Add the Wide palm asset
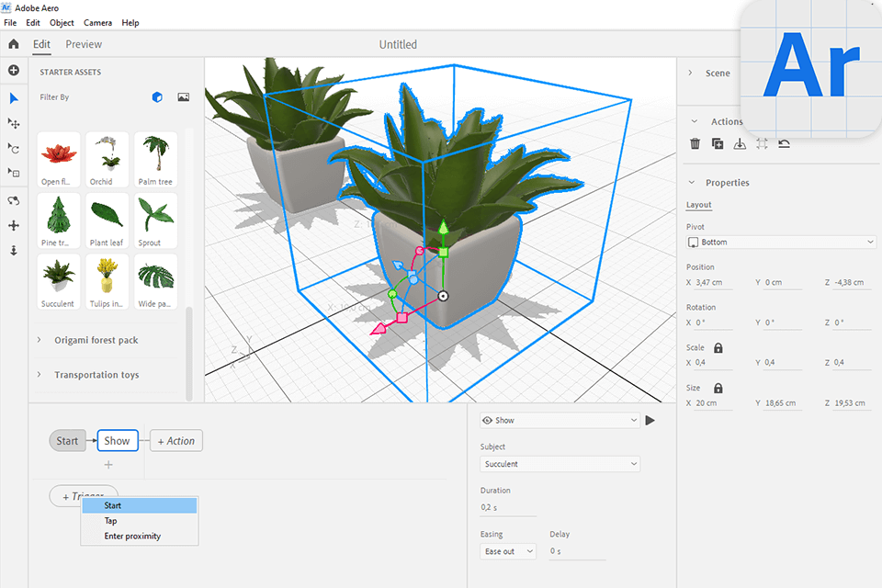 click(156, 281)
